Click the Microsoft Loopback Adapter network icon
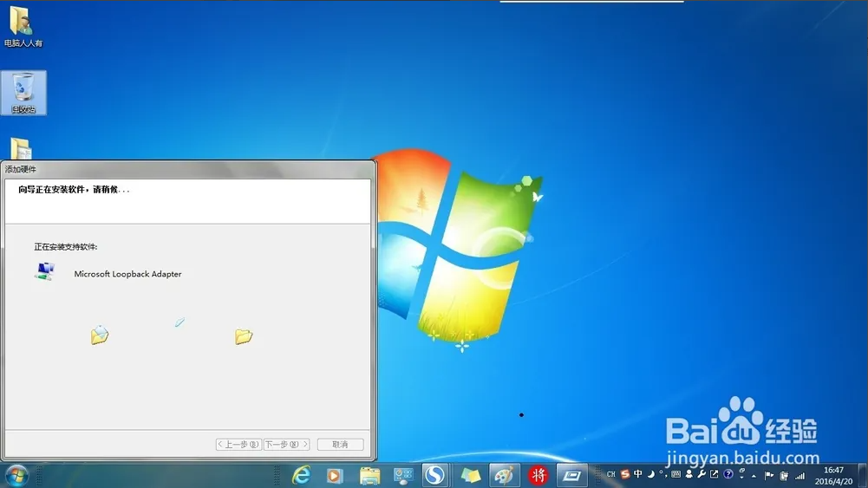The width and height of the screenshot is (868, 488). tap(44, 272)
